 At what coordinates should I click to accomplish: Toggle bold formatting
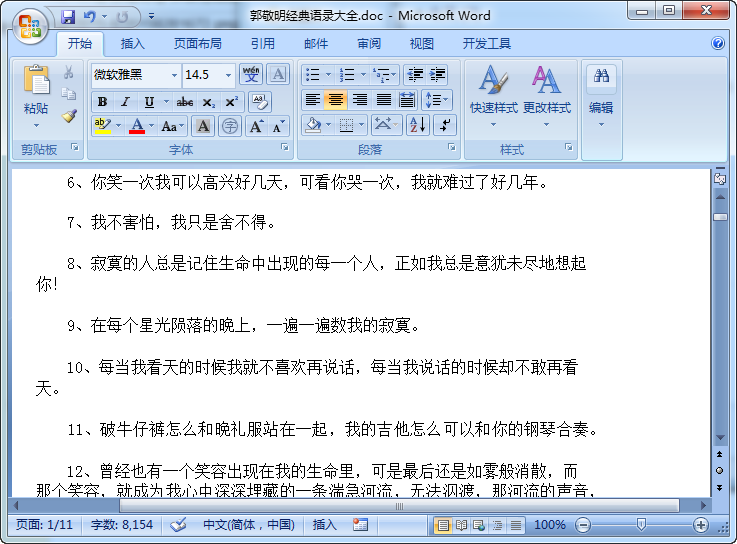[102, 102]
